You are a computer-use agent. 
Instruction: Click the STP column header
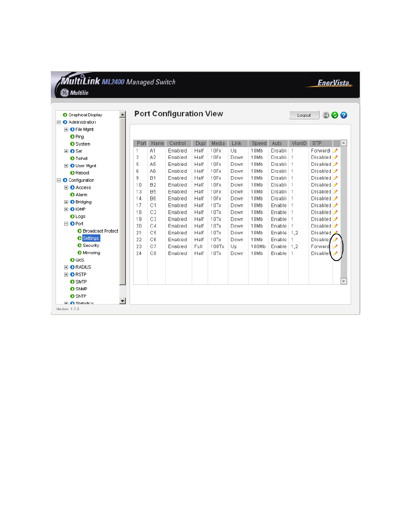tap(321, 143)
